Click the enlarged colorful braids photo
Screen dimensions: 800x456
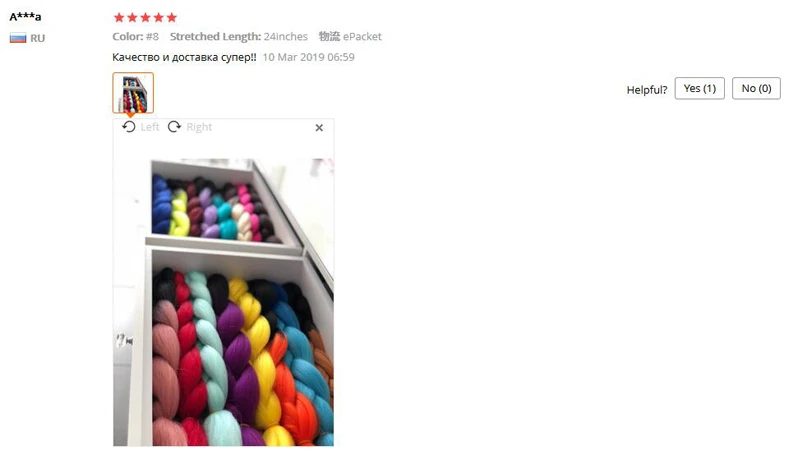[x=223, y=302]
